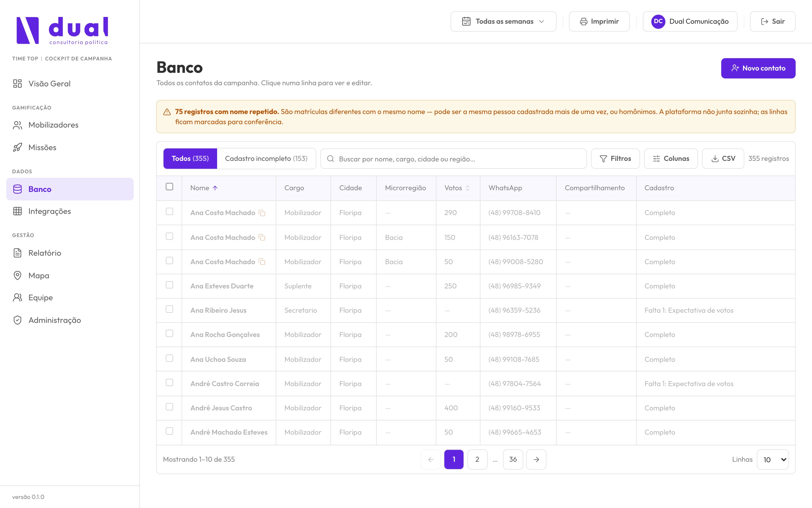This screenshot has width=812, height=508.
Task: Open the André Jesus Castro contact row
Action: 476,408
